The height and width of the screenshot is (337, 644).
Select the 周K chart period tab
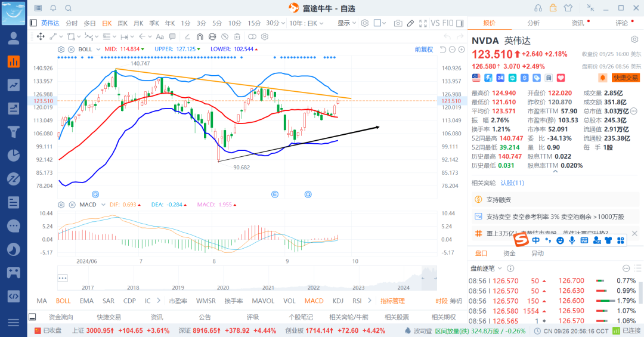point(123,23)
